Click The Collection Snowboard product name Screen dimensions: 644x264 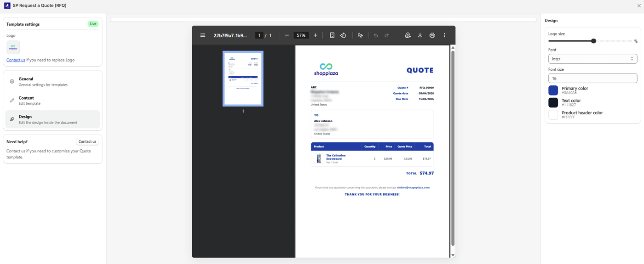[x=336, y=157]
